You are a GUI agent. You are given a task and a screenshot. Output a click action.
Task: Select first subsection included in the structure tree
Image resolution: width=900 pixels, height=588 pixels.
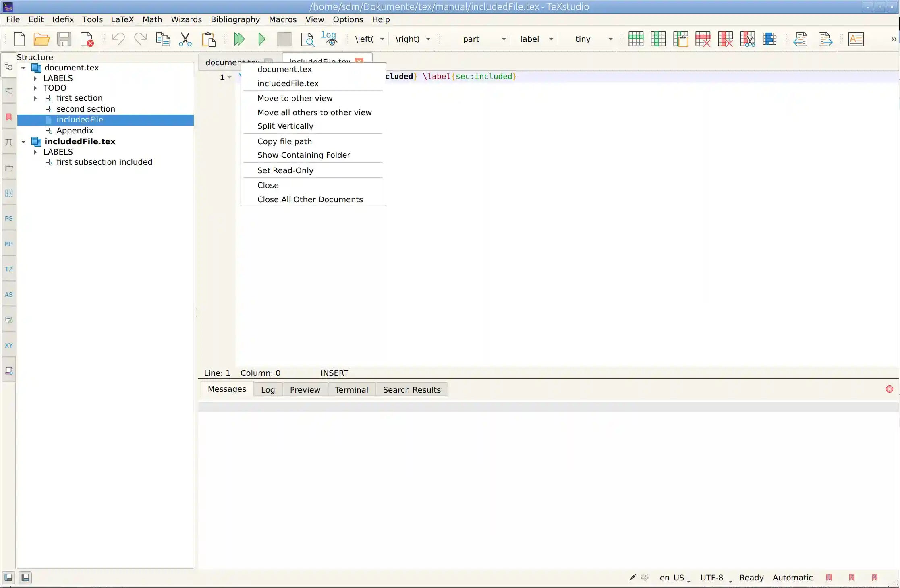point(104,162)
